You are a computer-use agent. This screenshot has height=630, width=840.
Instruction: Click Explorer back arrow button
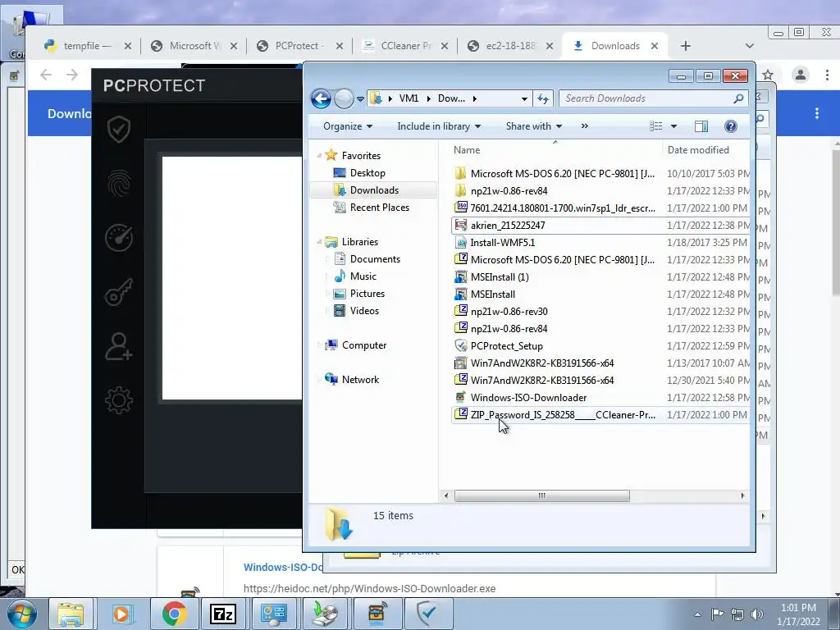coord(321,98)
